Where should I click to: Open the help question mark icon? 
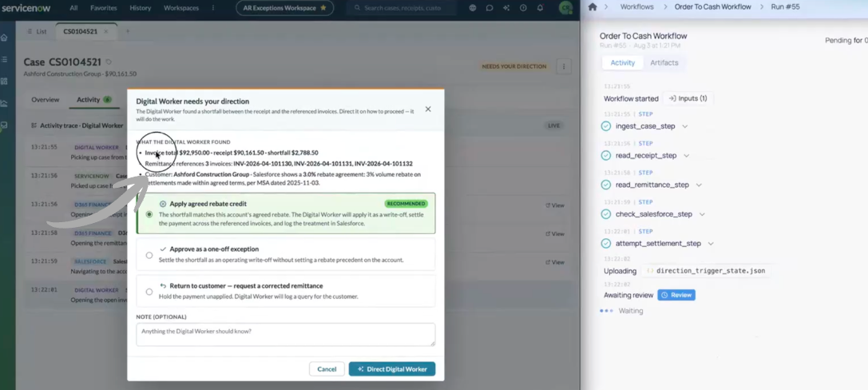(x=523, y=8)
